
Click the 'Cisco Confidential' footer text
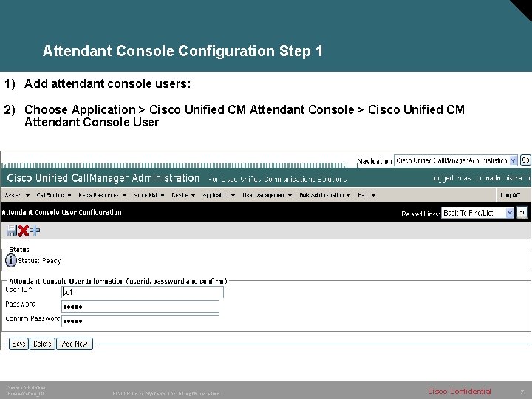[460, 391]
